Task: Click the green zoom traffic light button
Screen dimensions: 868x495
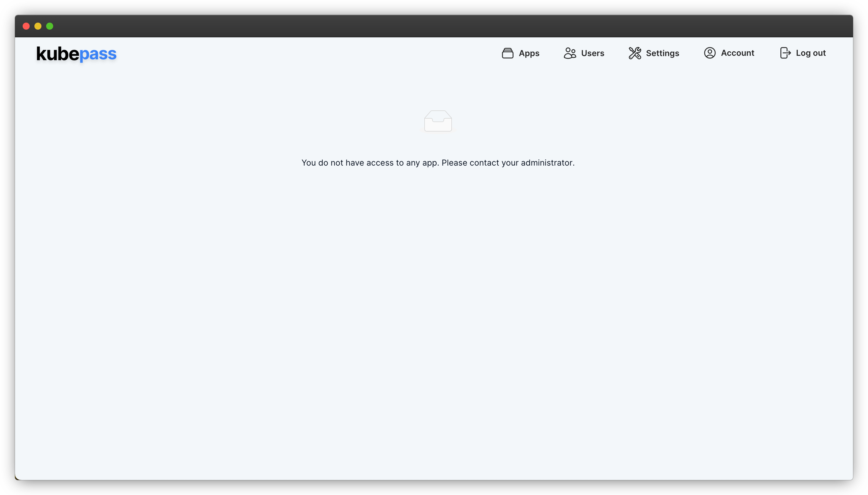Action: [50, 26]
